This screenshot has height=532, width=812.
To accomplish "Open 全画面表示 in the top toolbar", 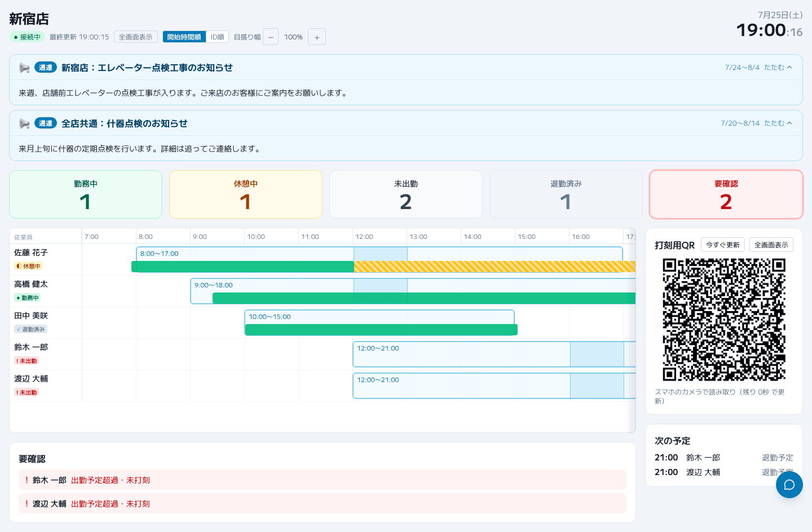I will (136, 37).
